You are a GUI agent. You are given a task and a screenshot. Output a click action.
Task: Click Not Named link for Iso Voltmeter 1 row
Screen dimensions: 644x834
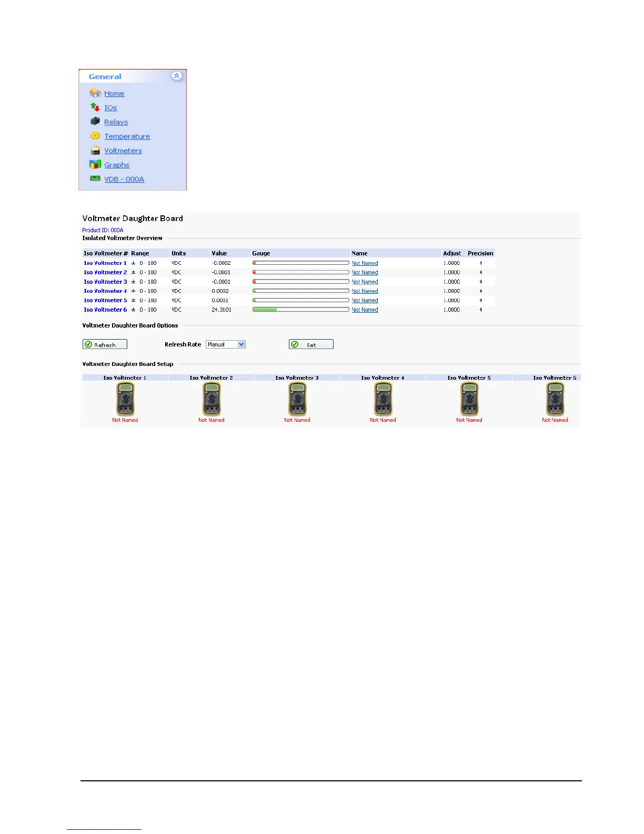click(x=365, y=263)
